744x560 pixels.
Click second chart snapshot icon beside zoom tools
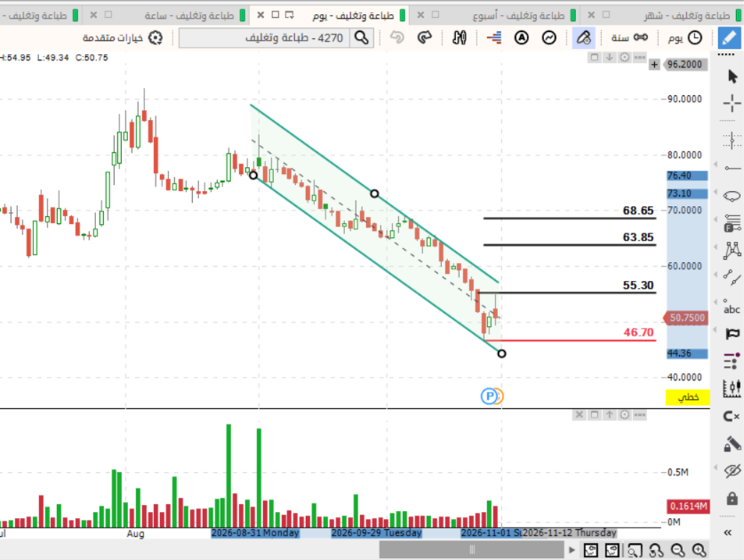coord(612,550)
